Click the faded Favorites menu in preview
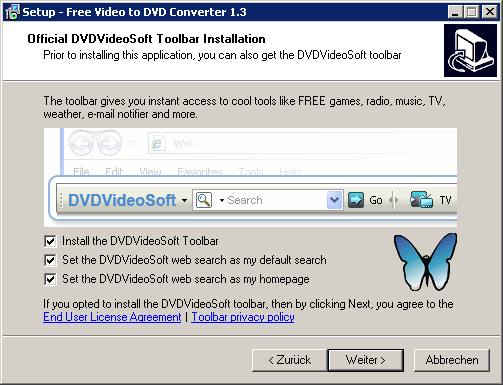This screenshot has width=503, height=385. [x=200, y=172]
